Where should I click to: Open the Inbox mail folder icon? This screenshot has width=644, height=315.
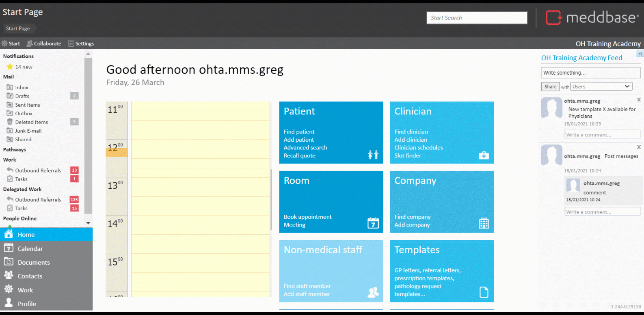[10, 87]
